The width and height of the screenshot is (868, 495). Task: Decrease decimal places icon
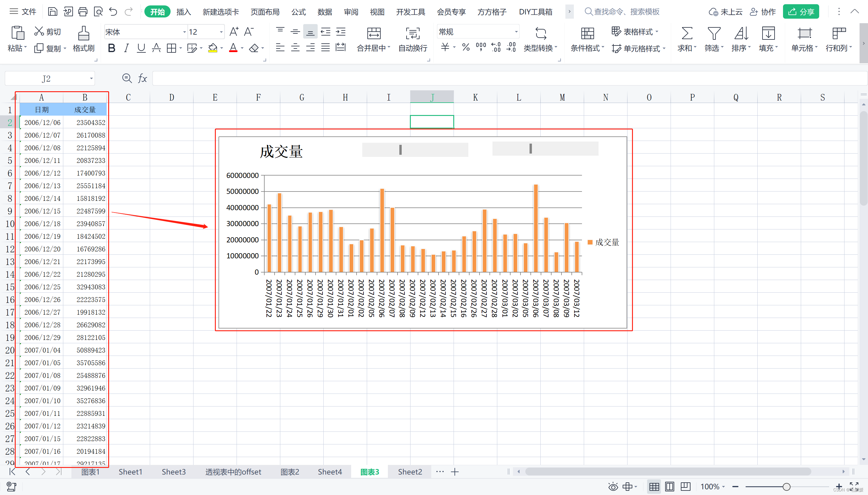pyautogui.click(x=511, y=47)
